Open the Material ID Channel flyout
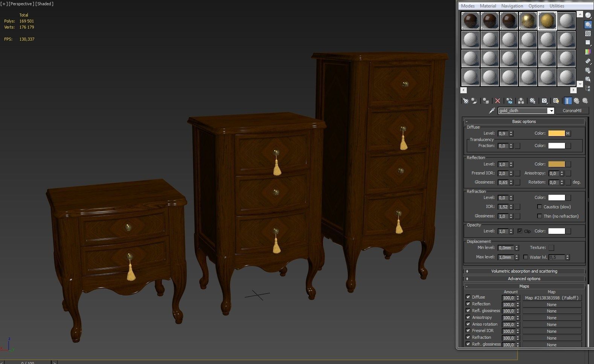 coord(544,101)
